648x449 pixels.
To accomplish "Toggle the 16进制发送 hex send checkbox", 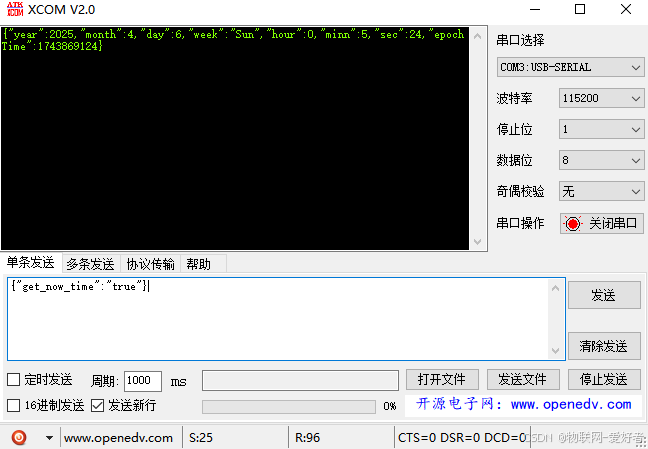I will click(14, 405).
